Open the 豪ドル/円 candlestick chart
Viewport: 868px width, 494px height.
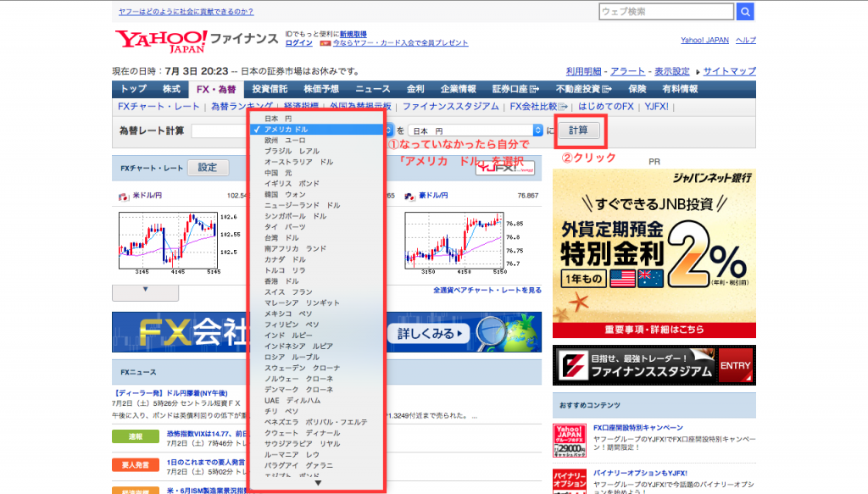coord(454,241)
